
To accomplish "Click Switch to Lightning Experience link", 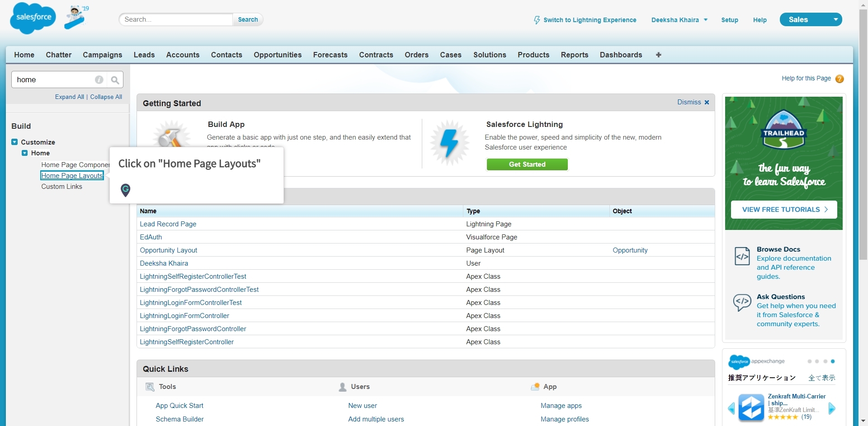I will coord(590,20).
